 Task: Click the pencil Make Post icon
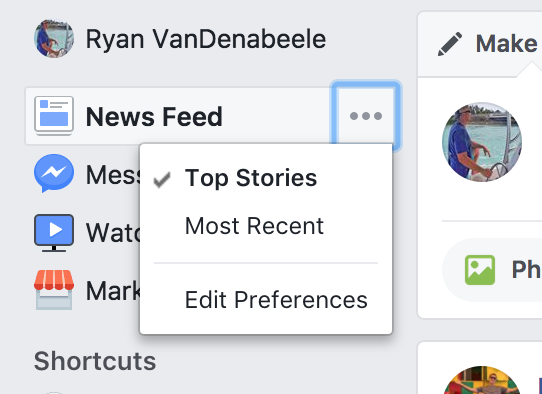(x=450, y=44)
